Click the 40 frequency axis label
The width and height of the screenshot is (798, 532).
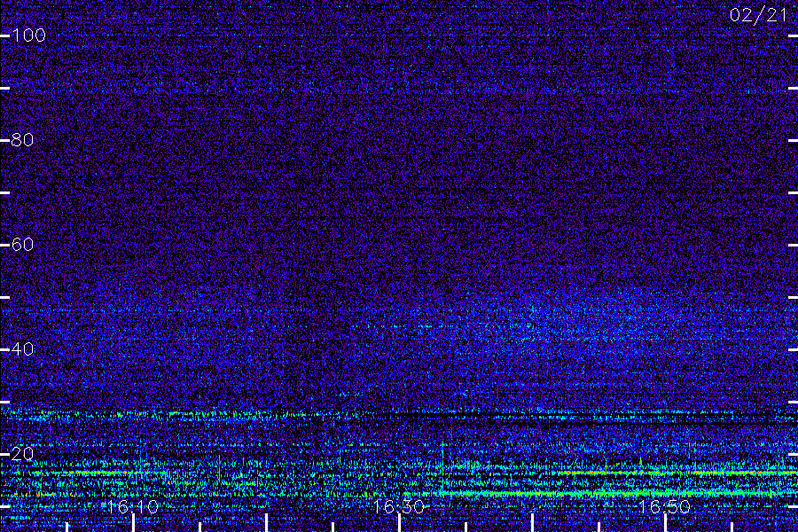22,349
